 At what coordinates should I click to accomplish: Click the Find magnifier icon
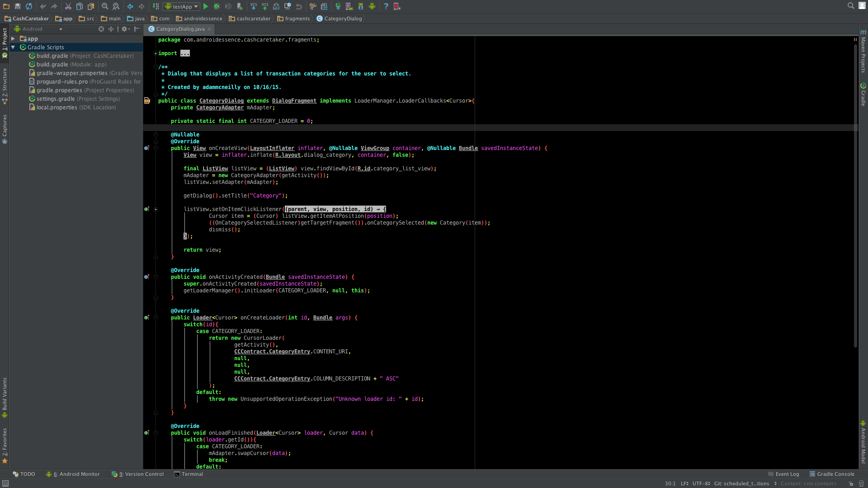coord(105,6)
